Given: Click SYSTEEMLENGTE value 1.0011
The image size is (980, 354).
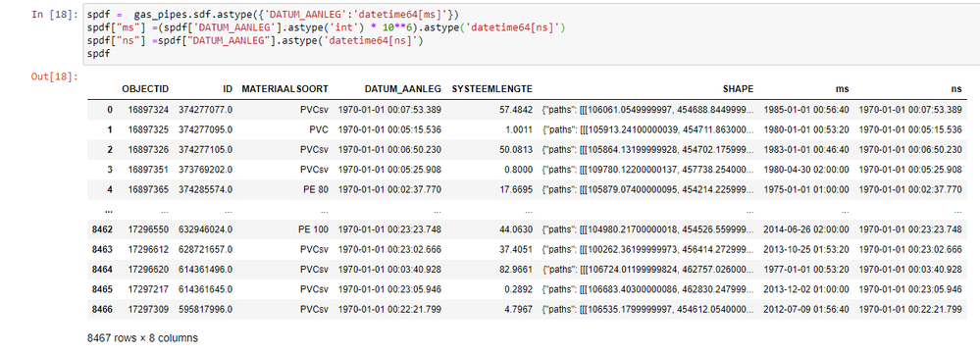Looking at the screenshot, I should (519, 129).
